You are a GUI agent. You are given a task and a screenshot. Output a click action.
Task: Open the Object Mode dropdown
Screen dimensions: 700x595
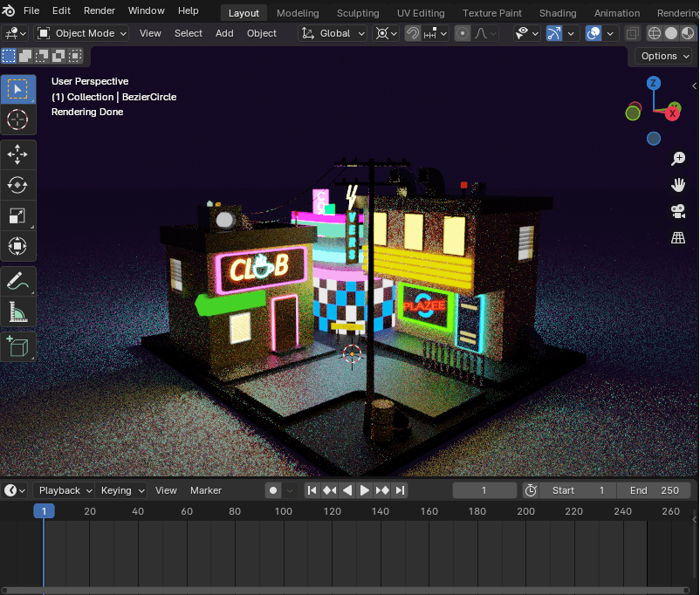(x=82, y=33)
